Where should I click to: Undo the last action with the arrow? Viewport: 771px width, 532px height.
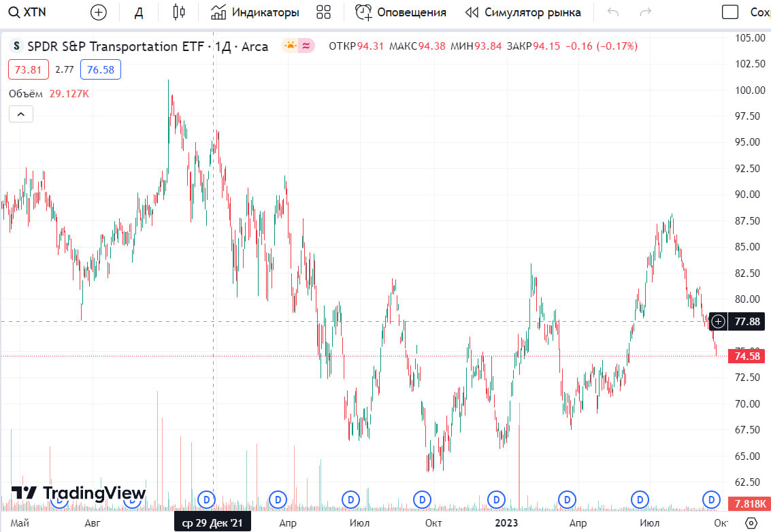(612, 12)
